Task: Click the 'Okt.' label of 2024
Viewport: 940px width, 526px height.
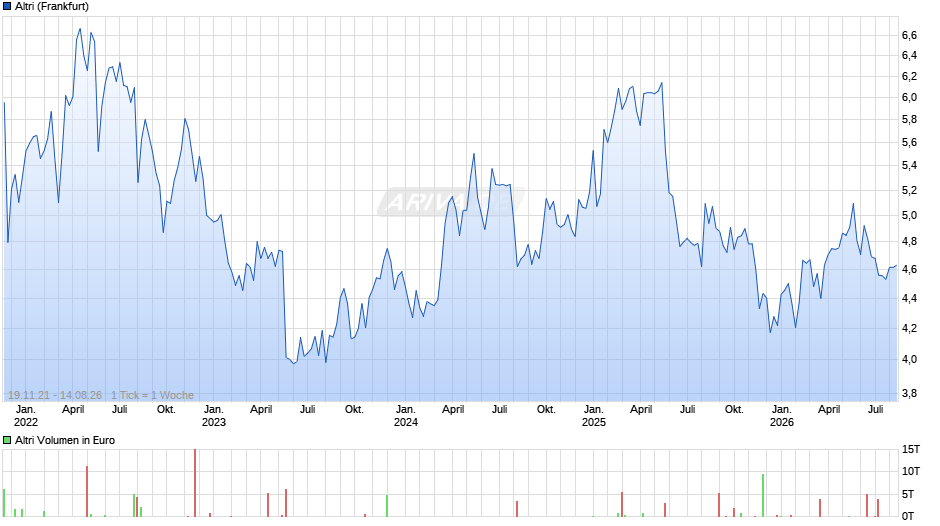Action: (546, 409)
